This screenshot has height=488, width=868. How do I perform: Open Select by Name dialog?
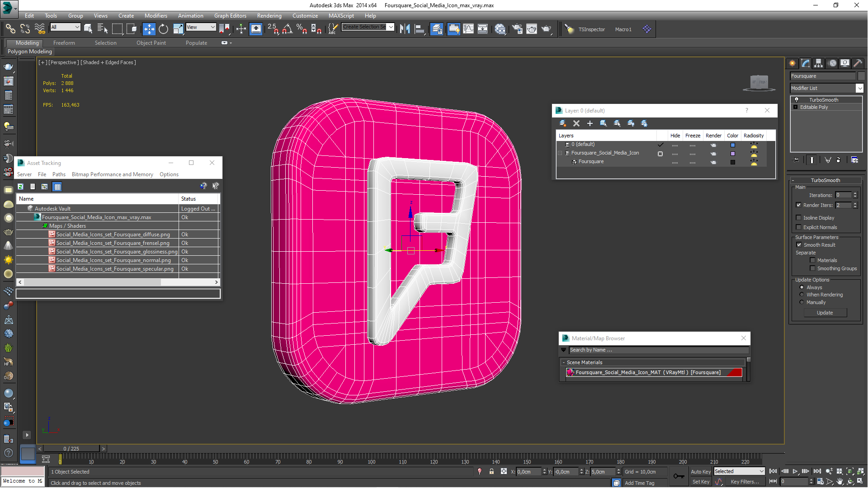coord(103,29)
